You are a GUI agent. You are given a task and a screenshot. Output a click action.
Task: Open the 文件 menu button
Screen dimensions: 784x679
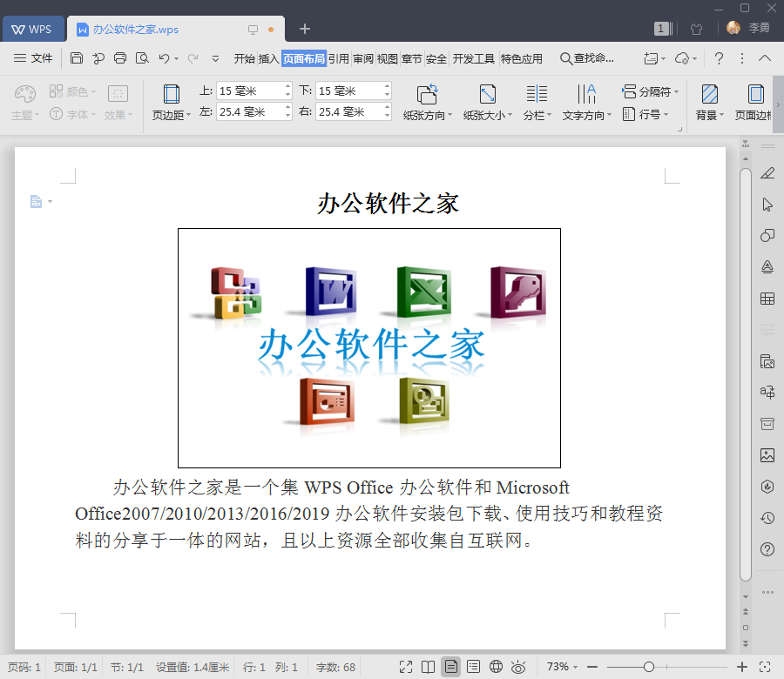pos(33,58)
